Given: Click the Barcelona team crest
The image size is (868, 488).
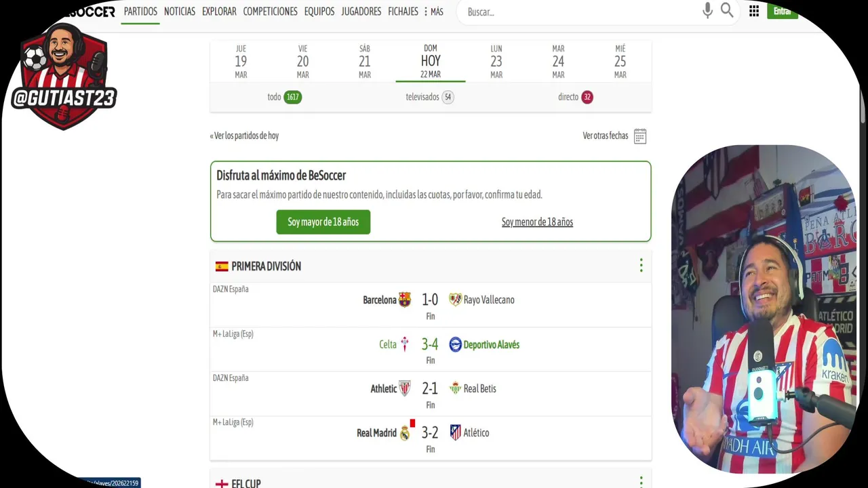Looking at the screenshot, I should [405, 300].
